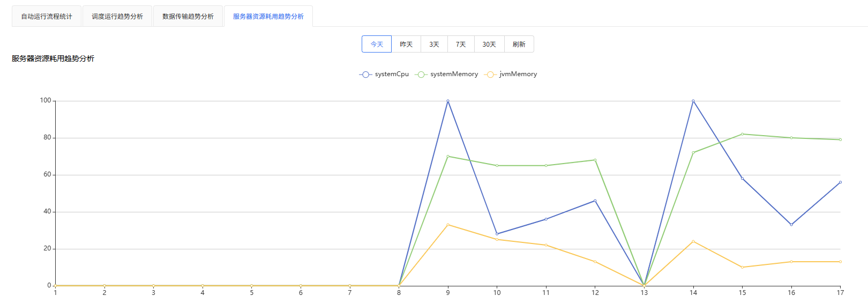Choose the 3天 time range
The height and width of the screenshot is (303, 868).
pos(434,44)
